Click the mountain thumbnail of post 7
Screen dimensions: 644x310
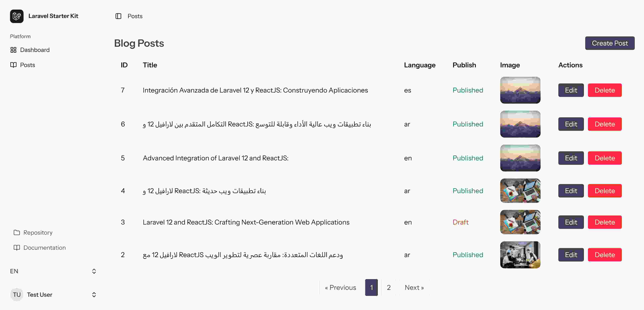[x=520, y=90]
